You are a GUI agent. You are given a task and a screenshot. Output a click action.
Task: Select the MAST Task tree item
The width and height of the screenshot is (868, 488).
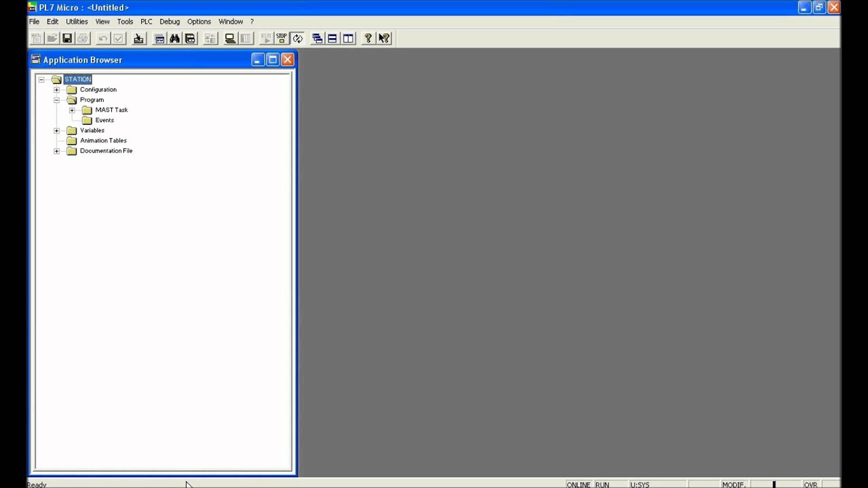(111, 110)
